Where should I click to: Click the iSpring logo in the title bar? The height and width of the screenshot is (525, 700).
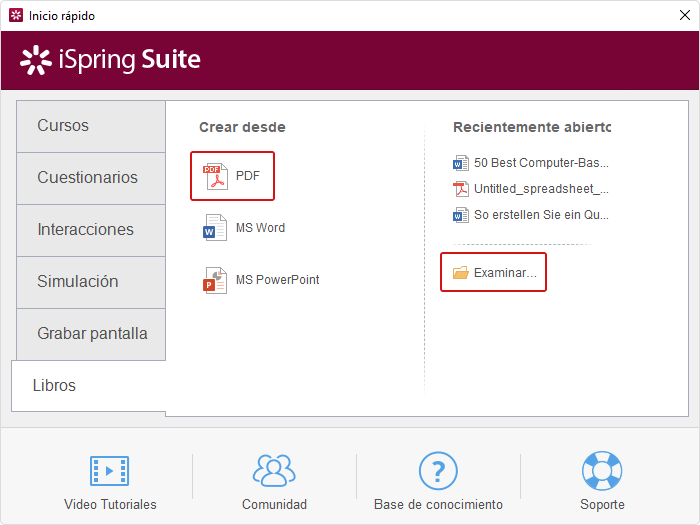tap(16, 16)
